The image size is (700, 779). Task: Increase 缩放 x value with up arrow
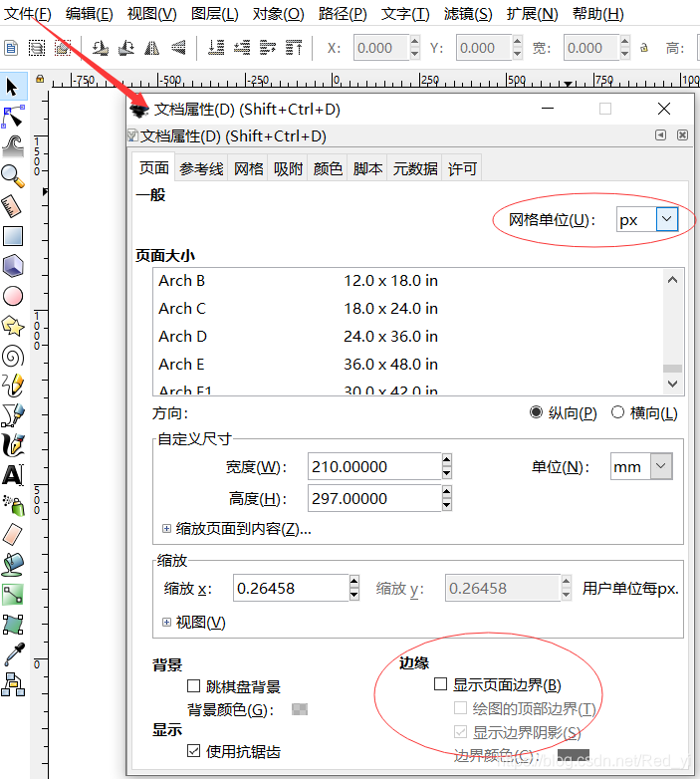click(353, 582)
